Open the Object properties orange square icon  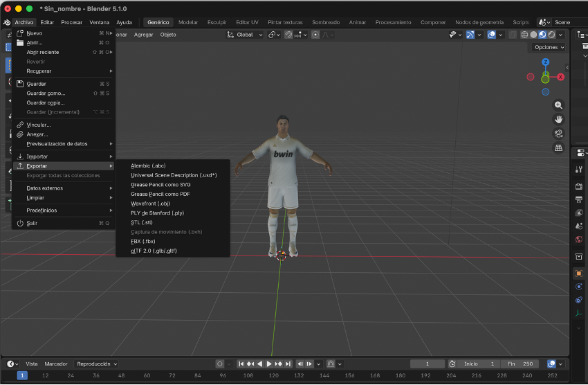point(578,273)
